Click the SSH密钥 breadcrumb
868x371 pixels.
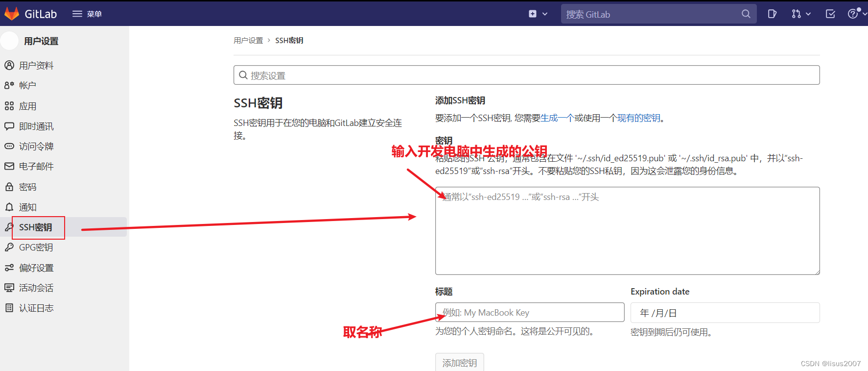pos(289,40)
